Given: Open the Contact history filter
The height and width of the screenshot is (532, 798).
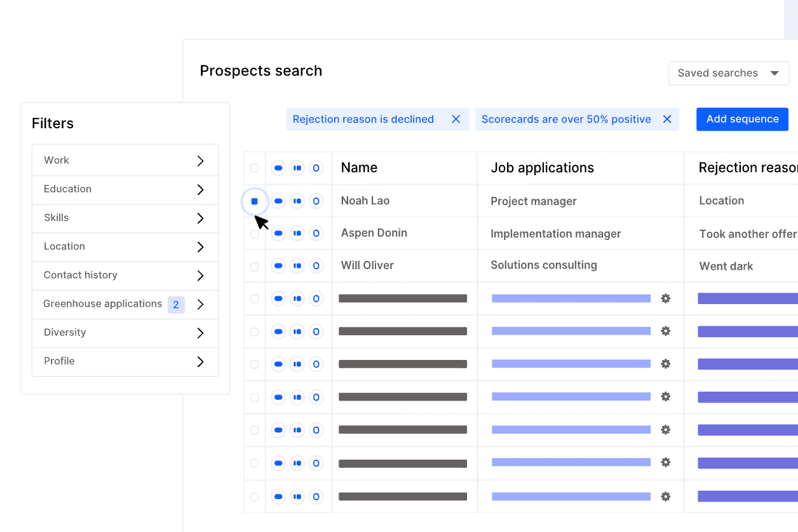Looking at the screenshot, I should pyautogui.click(x=125, y=275).
